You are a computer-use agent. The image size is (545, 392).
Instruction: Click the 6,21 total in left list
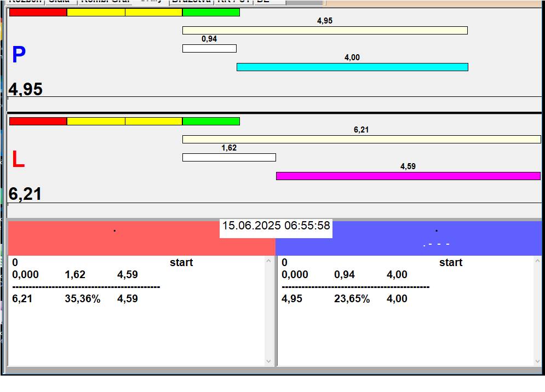point(22,298)
